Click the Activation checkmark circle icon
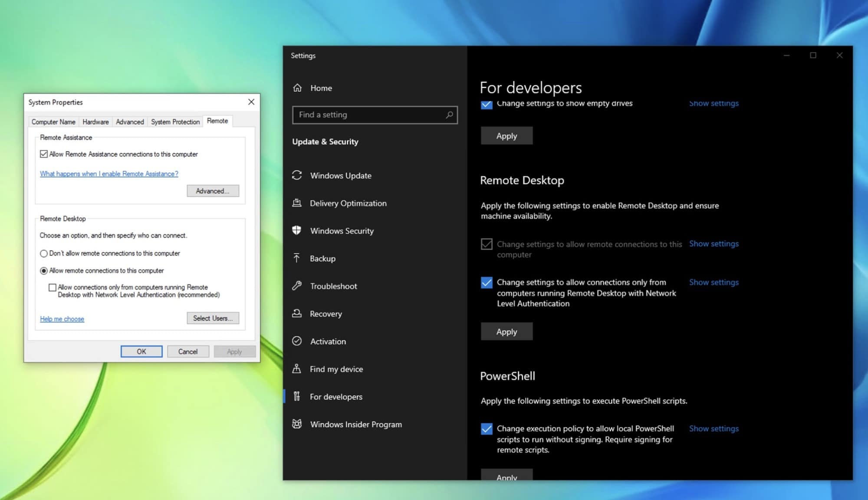 tap(297, 341)
